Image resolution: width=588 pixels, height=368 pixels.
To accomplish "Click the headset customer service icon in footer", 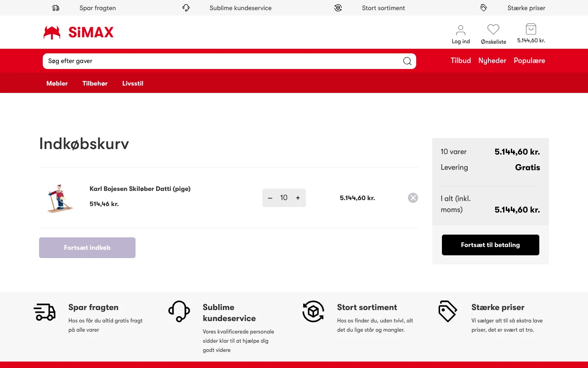I will pyautogui.click(x=179, y=311).
